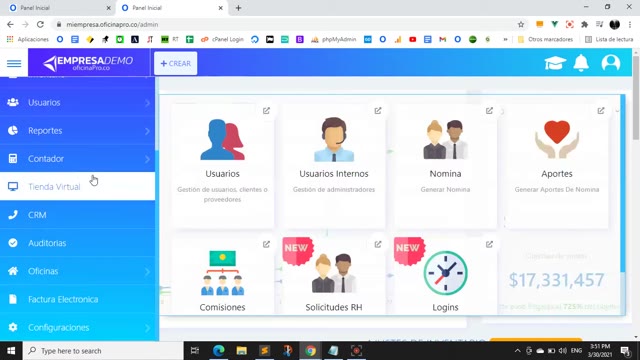Viewport: 640px width, 360px height.
Task: Expand the Configuraciones sidebar chevron
Action: [x=147, y=328]
